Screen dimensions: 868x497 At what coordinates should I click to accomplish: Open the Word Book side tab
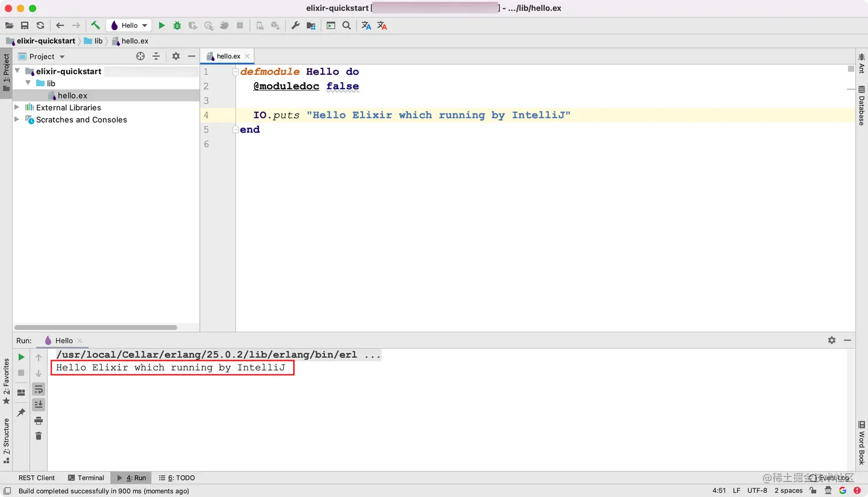tap(862, 443)
